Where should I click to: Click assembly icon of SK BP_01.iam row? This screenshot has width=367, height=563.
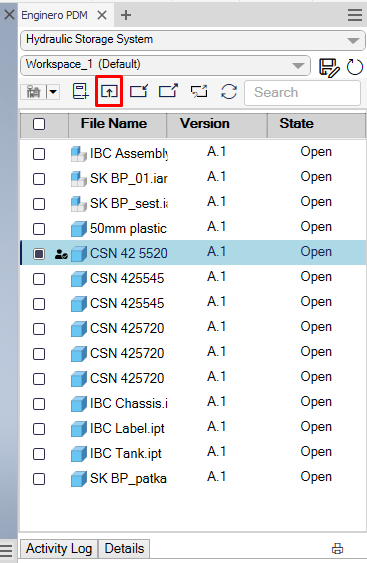(x=79, y=179)
